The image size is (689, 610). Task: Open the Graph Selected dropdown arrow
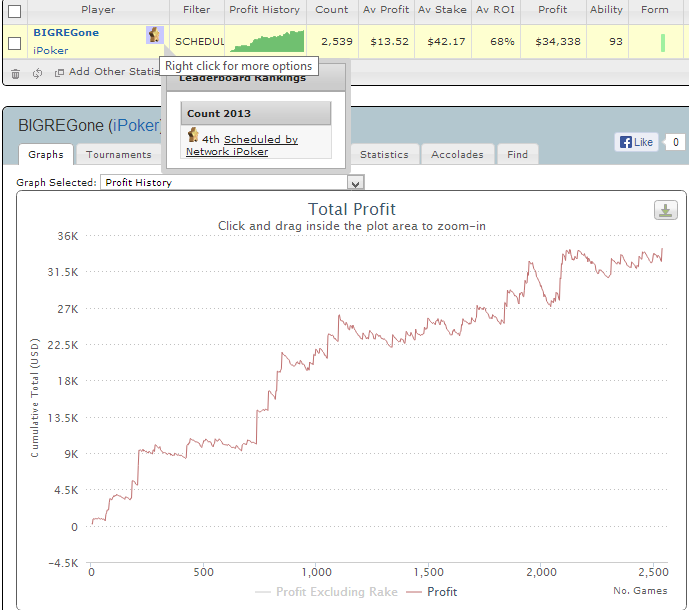pyautogui.click(x=355, y=183)
